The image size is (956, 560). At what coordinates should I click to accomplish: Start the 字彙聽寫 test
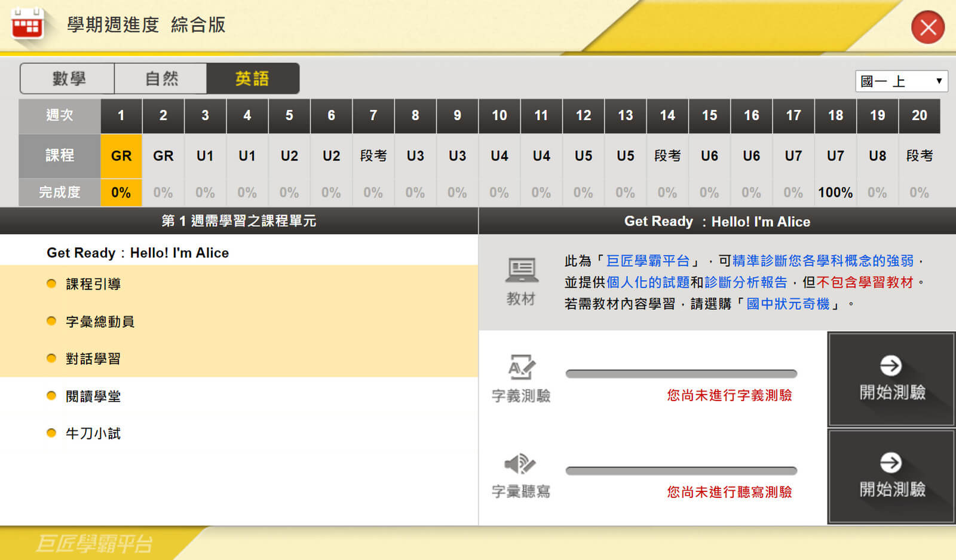pos(891,476)
